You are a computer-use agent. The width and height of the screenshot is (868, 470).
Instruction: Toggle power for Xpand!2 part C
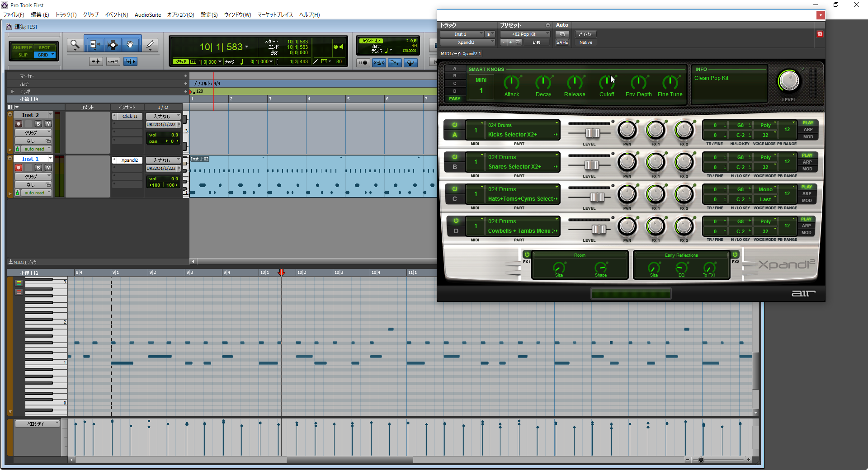click(x=455, y=189)
